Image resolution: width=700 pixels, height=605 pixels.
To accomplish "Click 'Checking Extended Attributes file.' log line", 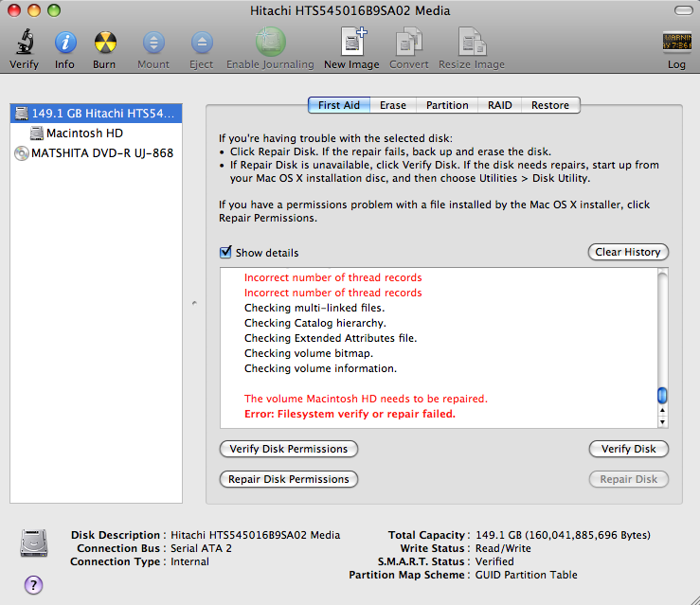I will 331,338.
